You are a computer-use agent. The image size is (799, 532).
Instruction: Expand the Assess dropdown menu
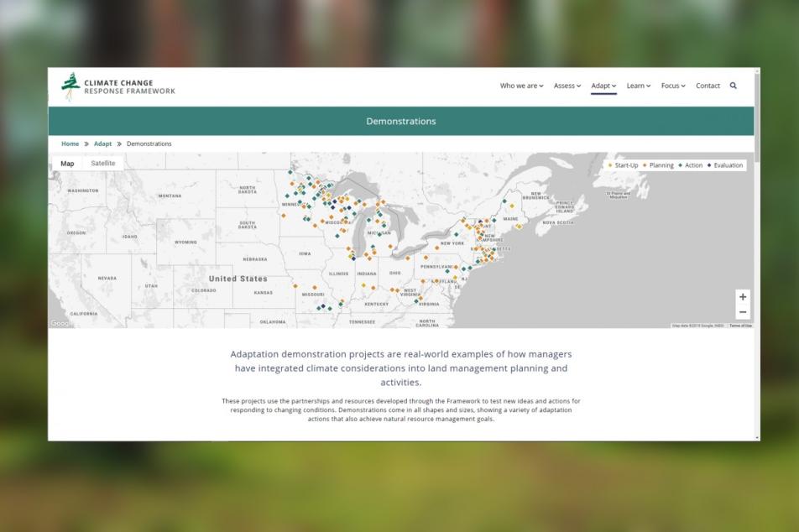coord(567,86)
